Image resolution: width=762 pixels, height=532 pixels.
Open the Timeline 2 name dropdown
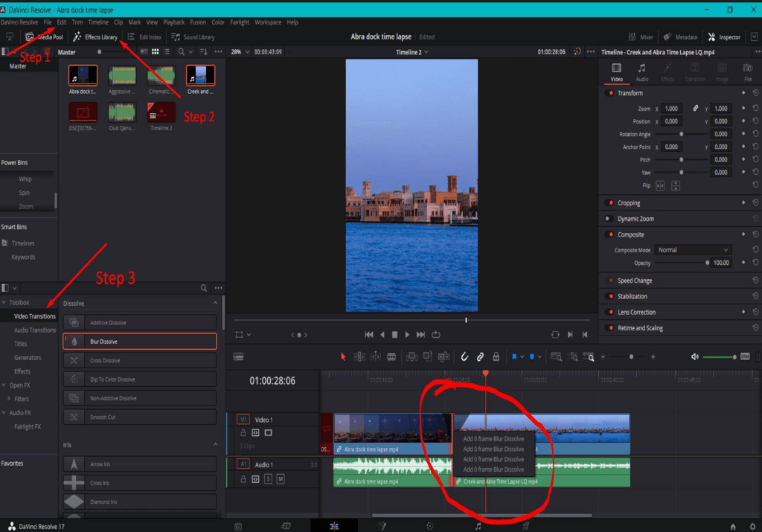click(x=412, y=53)
